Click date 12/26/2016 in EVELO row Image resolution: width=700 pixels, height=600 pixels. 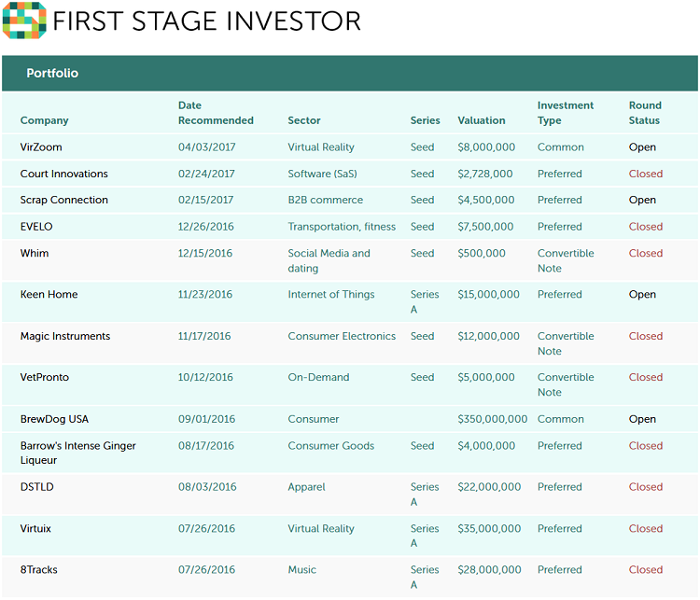pos(206,227)
